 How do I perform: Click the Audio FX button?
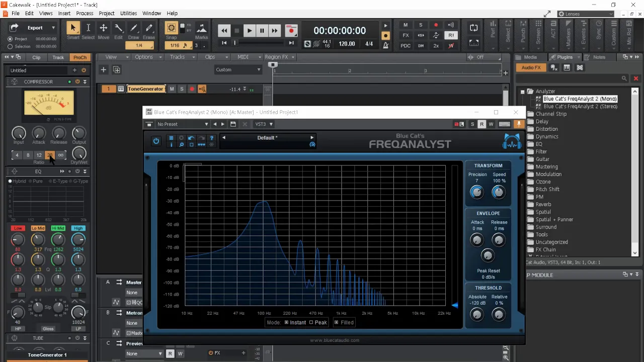531,68
